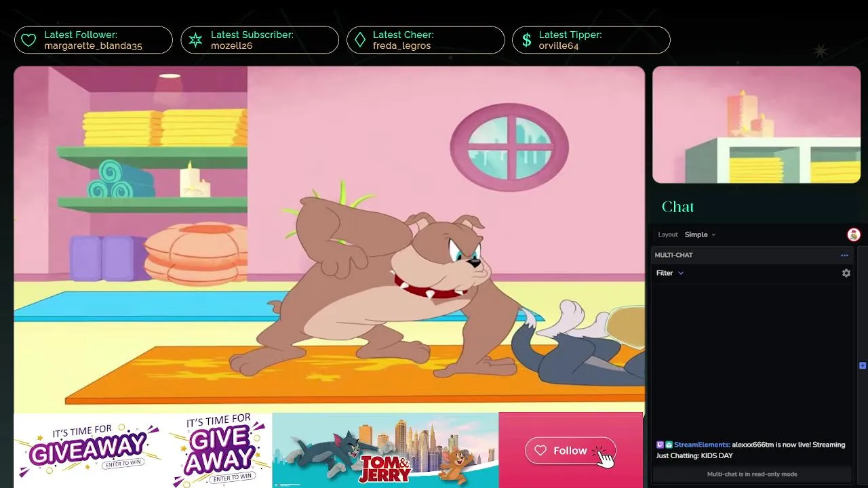
Task: Click the Follow button
Action: [x=570, y=451]
